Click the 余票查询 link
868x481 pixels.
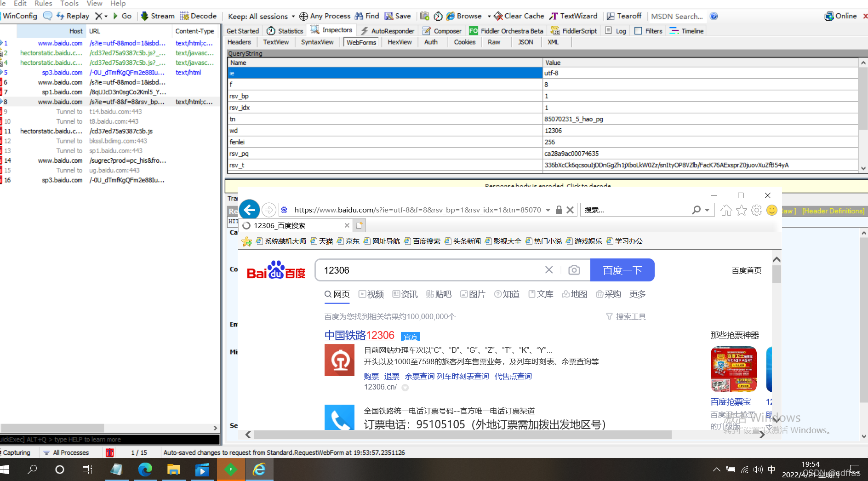419,376
